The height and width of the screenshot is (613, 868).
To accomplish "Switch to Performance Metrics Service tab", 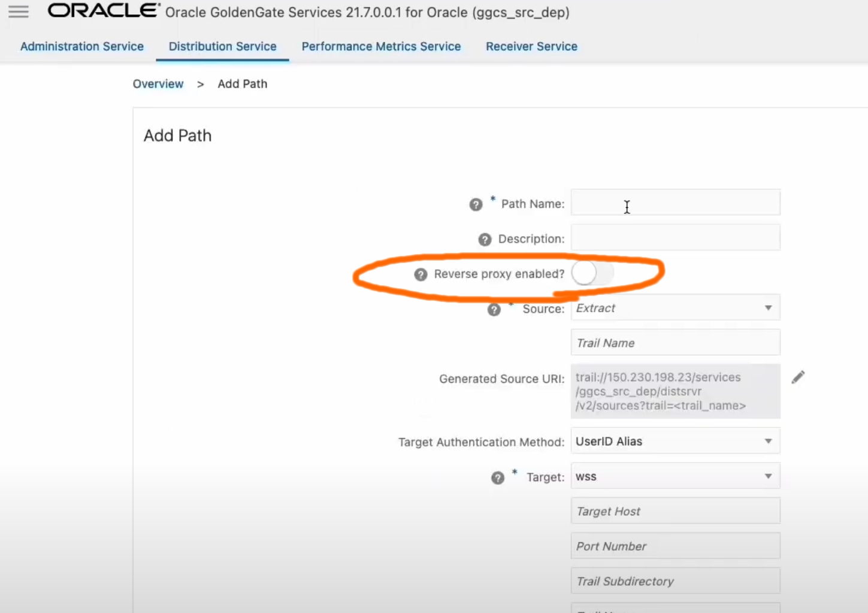I will 381,47.
